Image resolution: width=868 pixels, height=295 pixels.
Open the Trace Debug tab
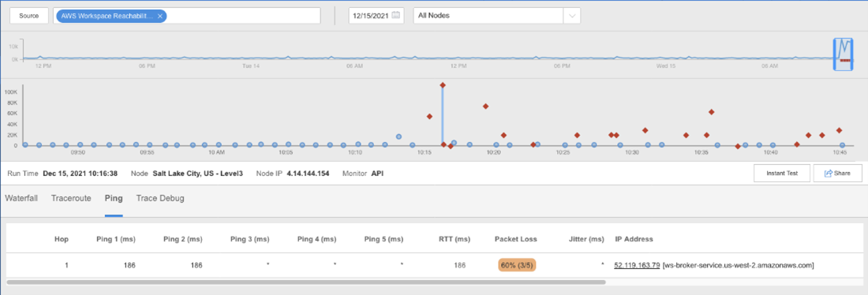pos(160,198)
